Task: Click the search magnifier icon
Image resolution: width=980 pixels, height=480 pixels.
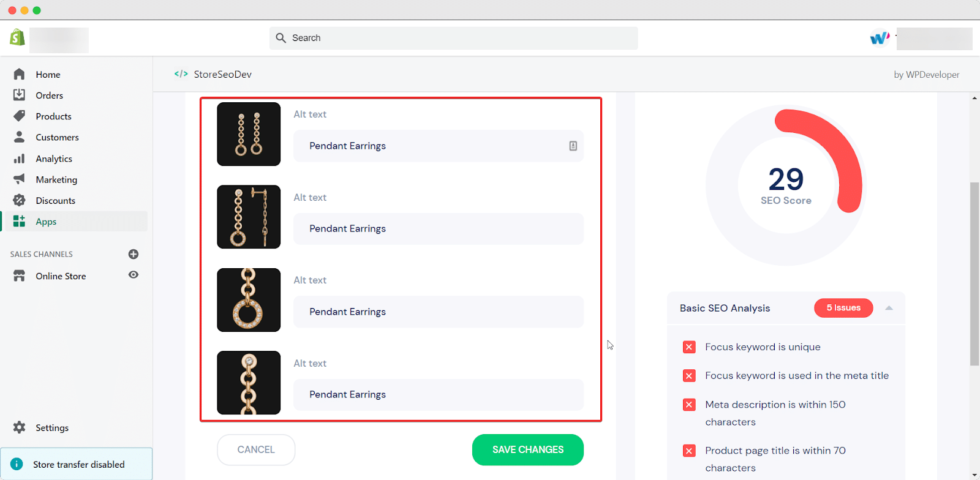Action: pyautogui.click(x=281, y=38)
